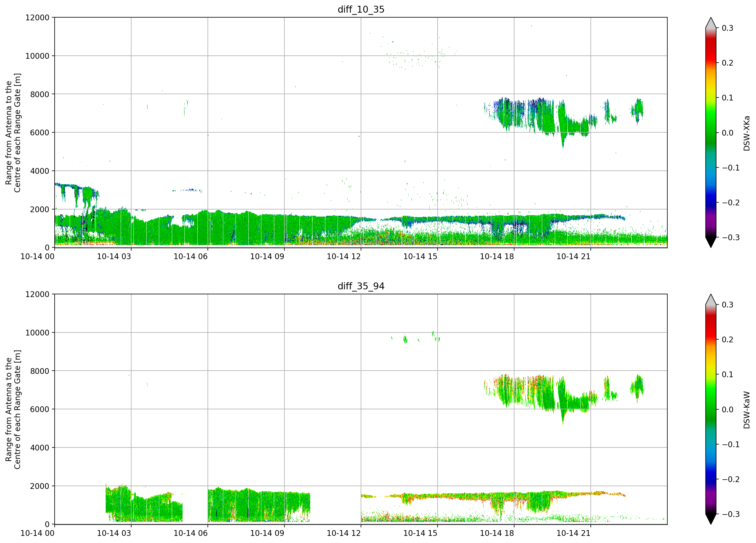Screen dimensions: 756x543
Task: Click '10-14 12' x-tick under diff_10_35
Action: point(344,256)
